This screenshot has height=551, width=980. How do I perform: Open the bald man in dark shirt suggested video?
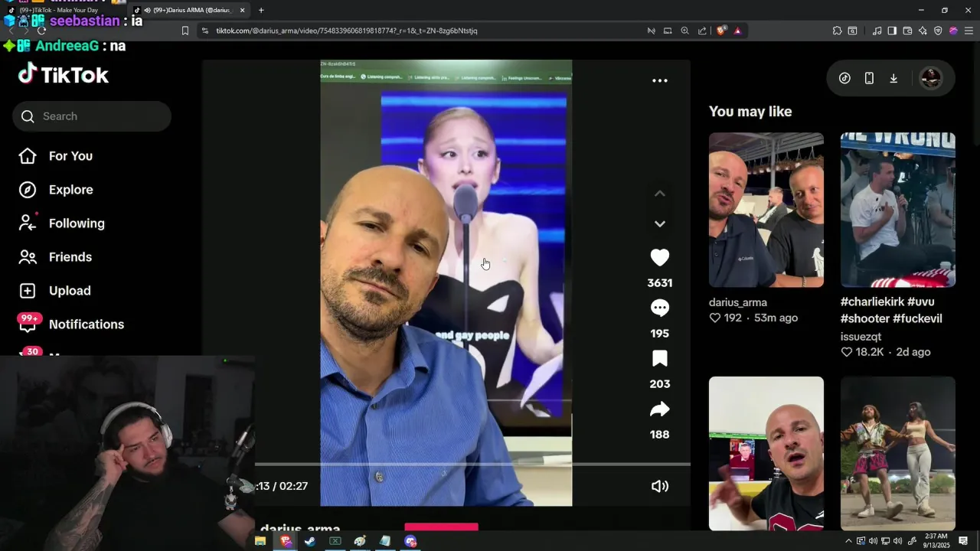pos(766,453)
